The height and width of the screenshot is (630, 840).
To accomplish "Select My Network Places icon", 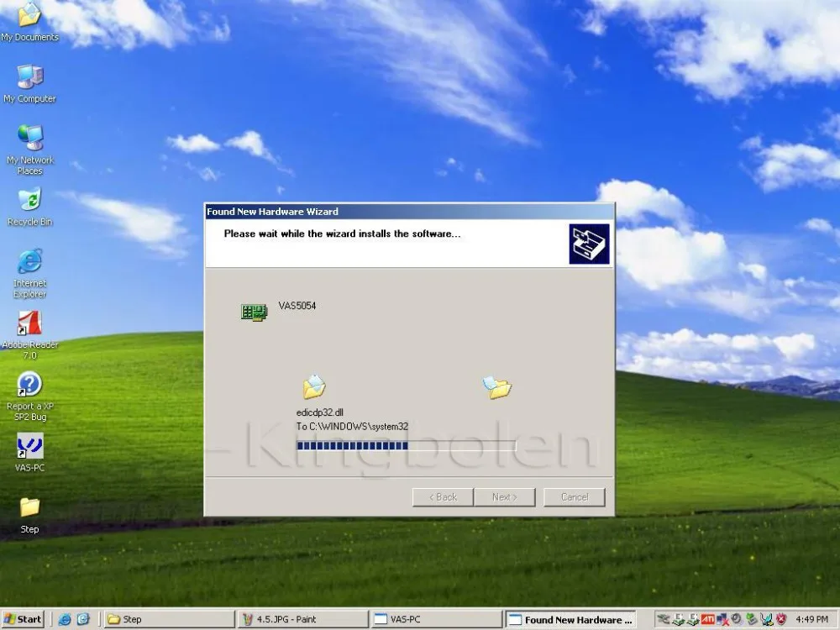I will click(29, 150).
